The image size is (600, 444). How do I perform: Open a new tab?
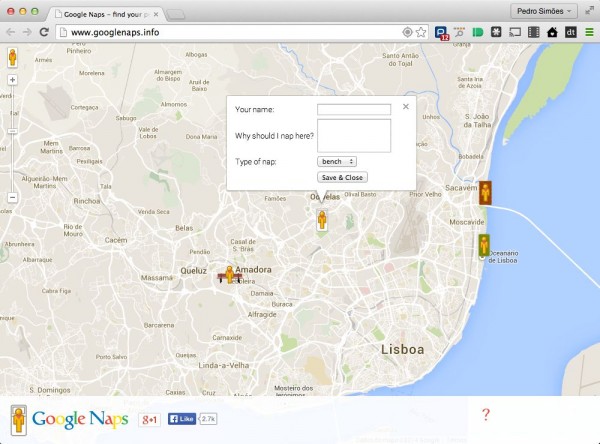point(176,15)
